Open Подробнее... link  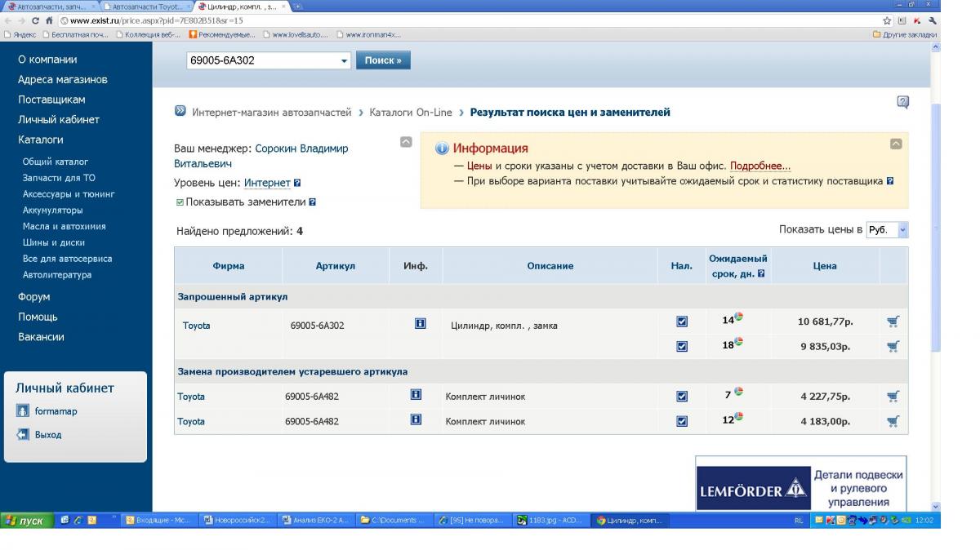click(x=760, y=166)
